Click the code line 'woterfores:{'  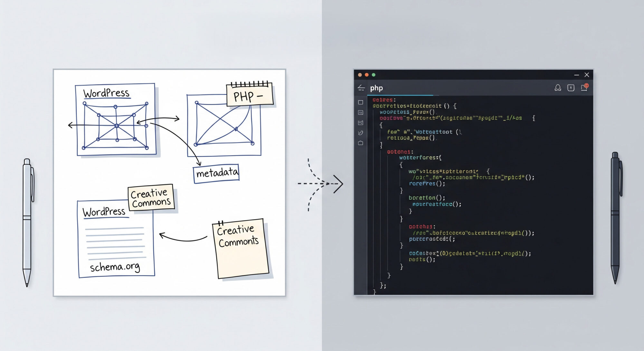[420, 158]
